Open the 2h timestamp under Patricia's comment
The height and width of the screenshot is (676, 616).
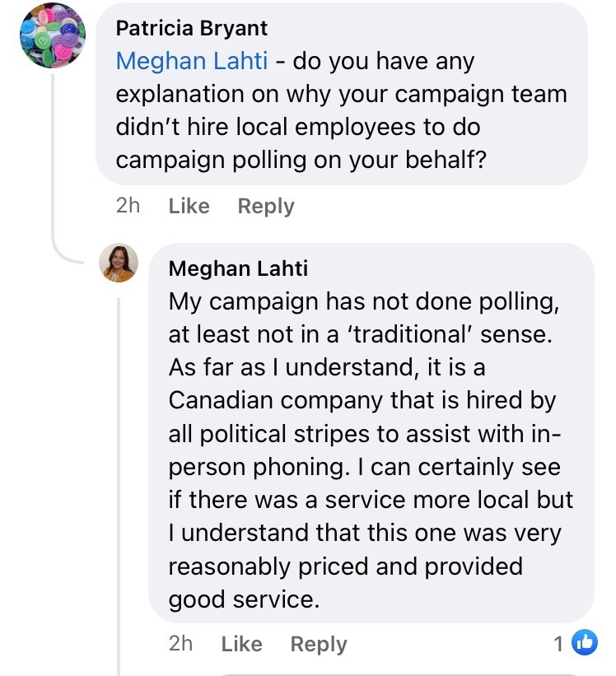(x=128, y=206)
